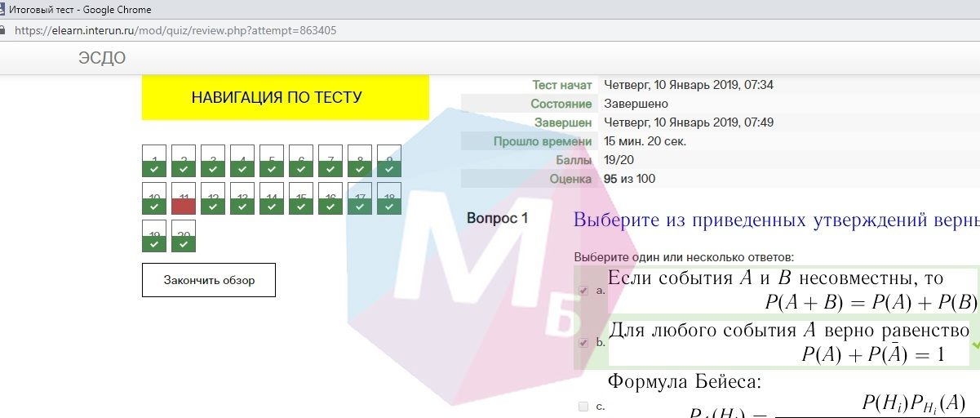Go to question 5 navigation box

coord(272,161)
